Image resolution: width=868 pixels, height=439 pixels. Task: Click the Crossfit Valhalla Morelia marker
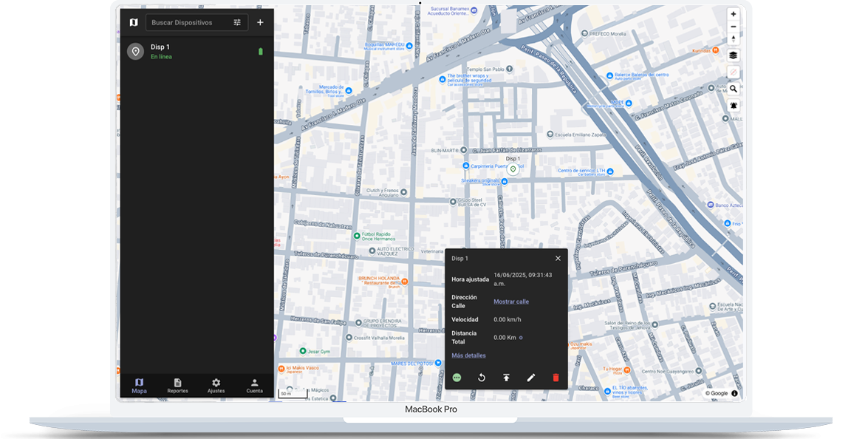[x=349, y=337]
